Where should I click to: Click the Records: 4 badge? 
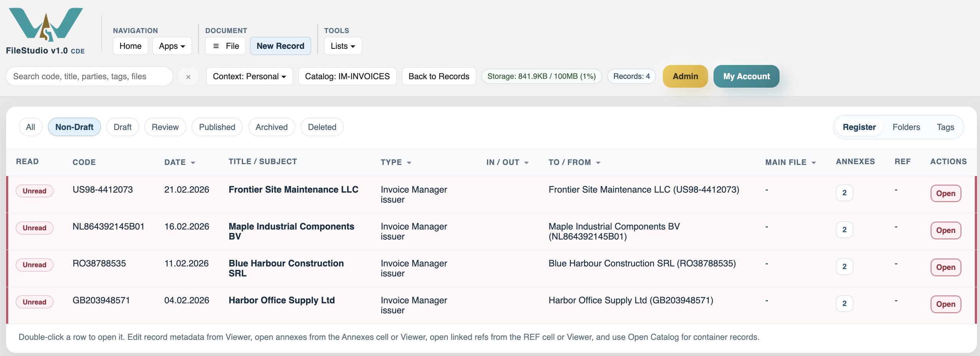(632, 76)
